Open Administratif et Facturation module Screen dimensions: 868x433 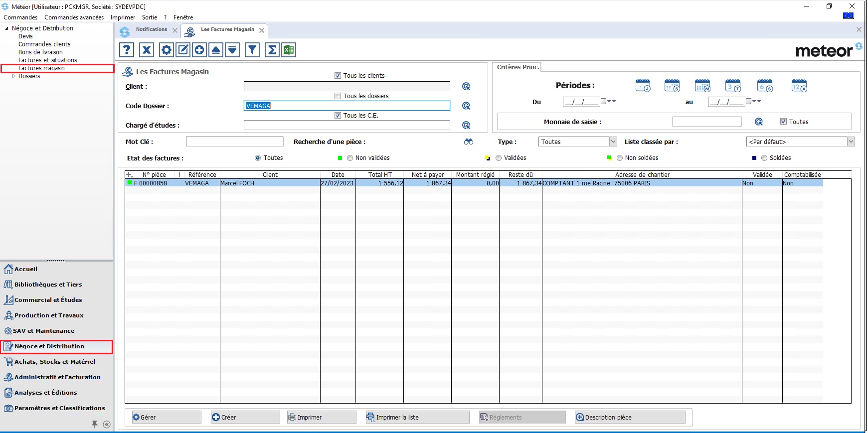click(x=57, y=377)
